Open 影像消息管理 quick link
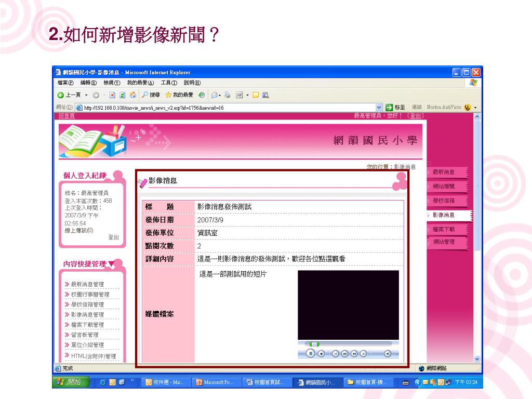Screen dimensions: 532x399 (x=87, y=314)
